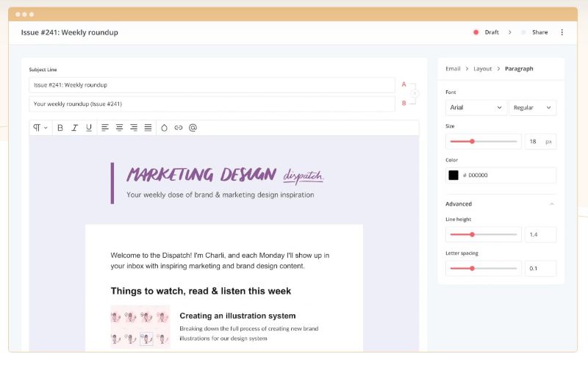Collapse the Advanced section
588x365 pixels.
552,204
